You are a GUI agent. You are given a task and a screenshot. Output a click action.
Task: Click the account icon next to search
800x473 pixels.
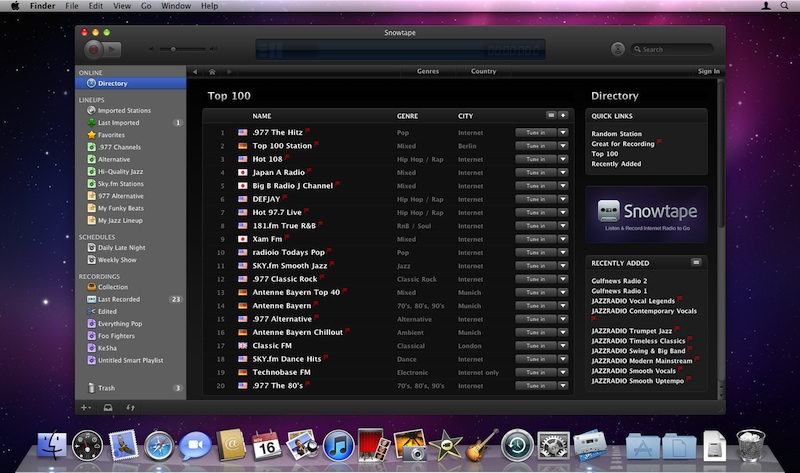coord(618,48)
